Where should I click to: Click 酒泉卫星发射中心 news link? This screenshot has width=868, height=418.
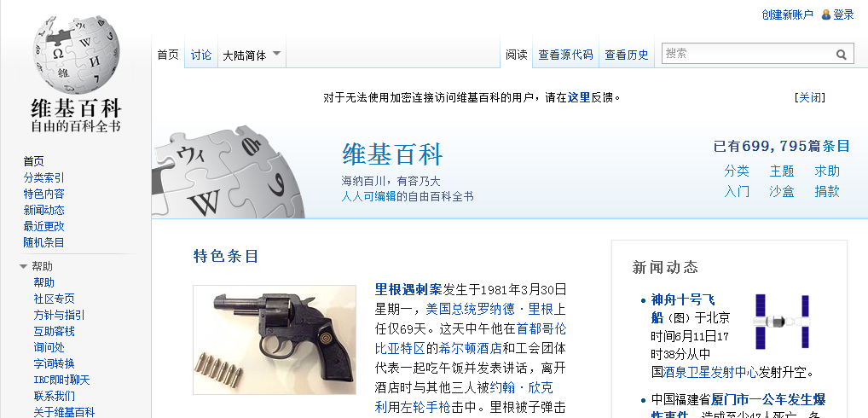710,372
